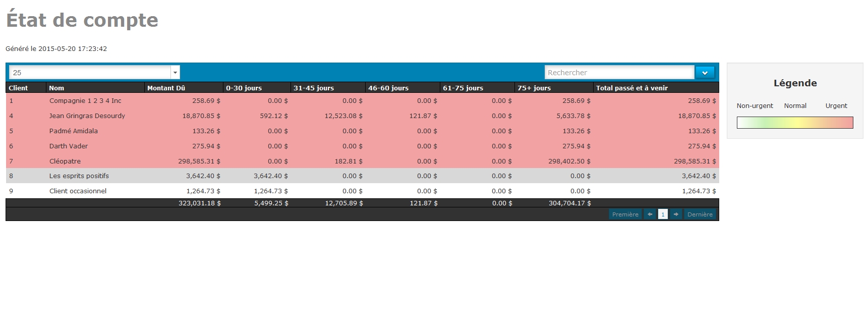Go to Dernière page
This screenshot has height=329, width=868.
tap(700, 214)
